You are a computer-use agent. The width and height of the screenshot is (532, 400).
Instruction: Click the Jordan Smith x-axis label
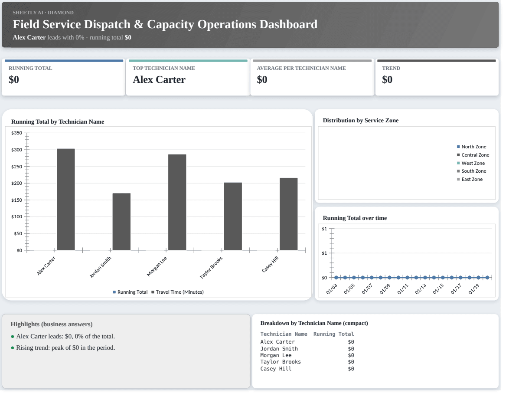coord(101,266)
